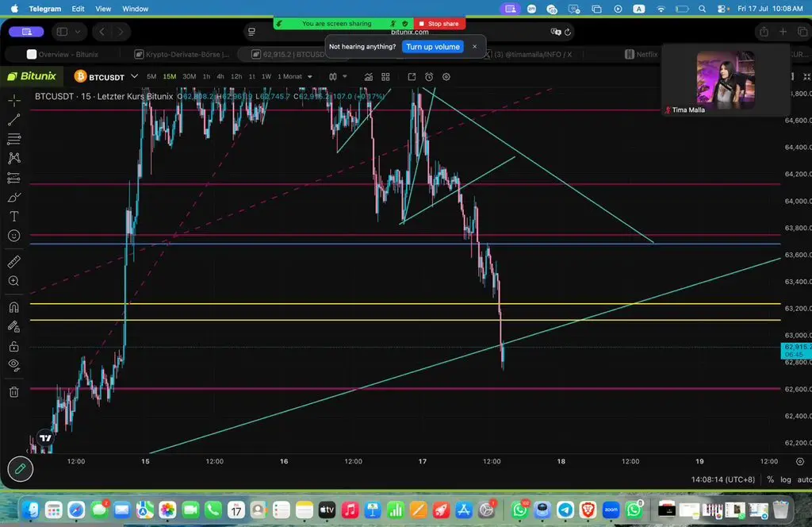Toggle log scale mode
This screenshot has height=527, width=812.
(786, 479)
